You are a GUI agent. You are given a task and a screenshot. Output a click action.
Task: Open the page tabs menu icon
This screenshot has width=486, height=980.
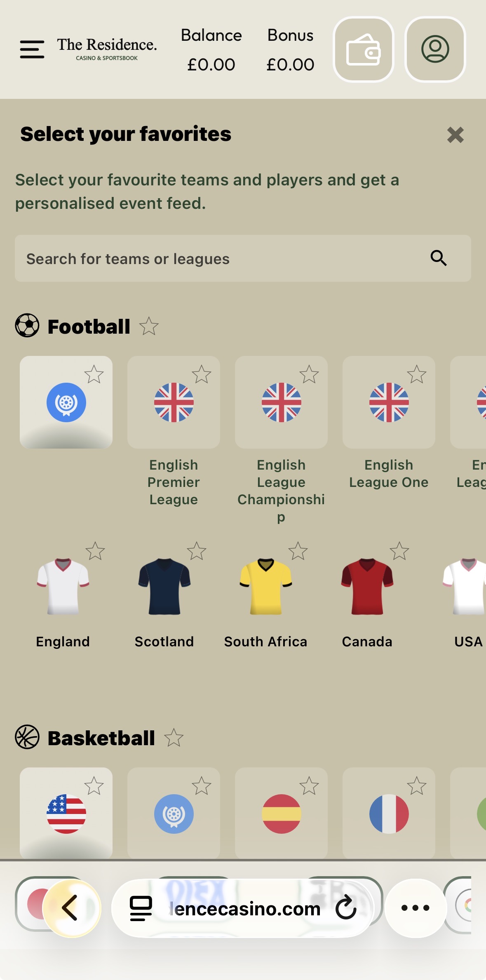(x=141, y=908)
